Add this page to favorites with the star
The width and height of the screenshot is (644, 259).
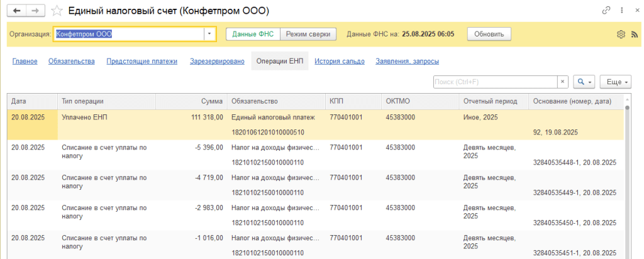57,11
